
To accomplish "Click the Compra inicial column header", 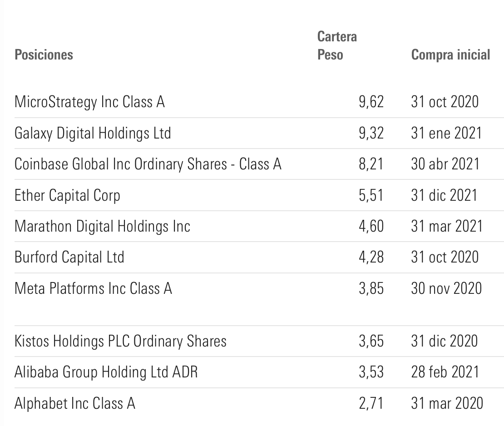I will (450, 55).
